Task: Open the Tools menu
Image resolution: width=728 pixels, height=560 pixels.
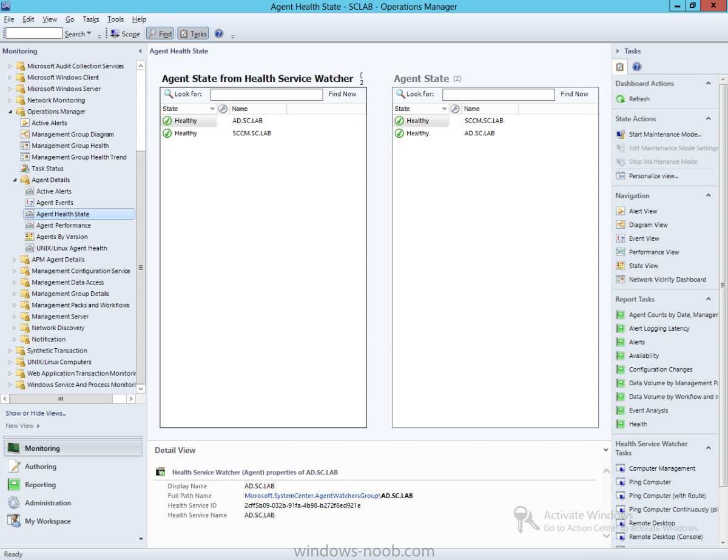Action: tap(115, 19)
